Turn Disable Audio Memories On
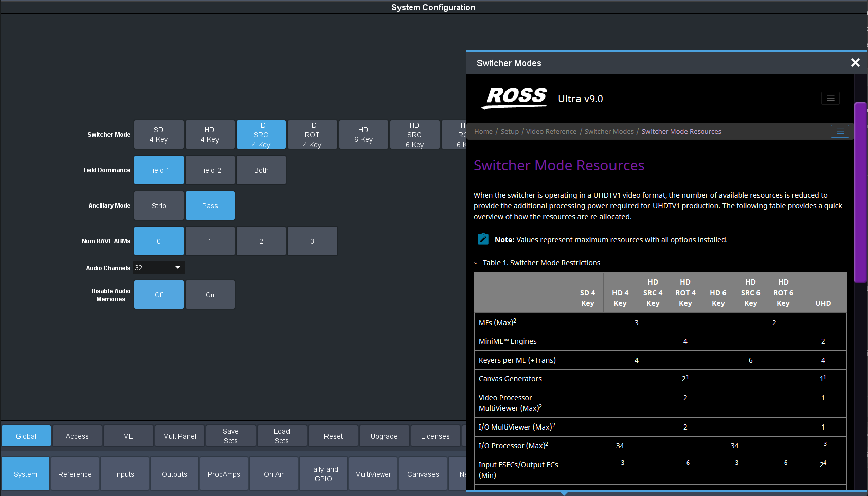Viewport: 868px width, 496px height. [210, 295]
